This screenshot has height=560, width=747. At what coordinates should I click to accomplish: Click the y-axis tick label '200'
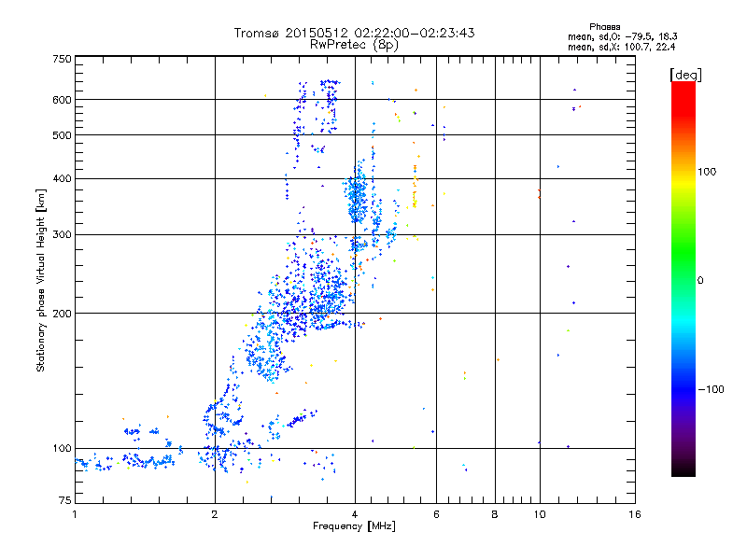coord(62,314)
